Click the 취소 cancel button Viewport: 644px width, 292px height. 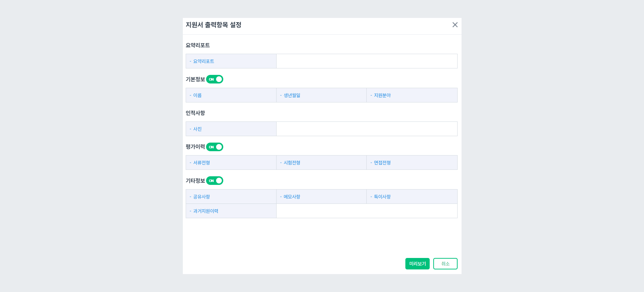(x=445, y=263)
